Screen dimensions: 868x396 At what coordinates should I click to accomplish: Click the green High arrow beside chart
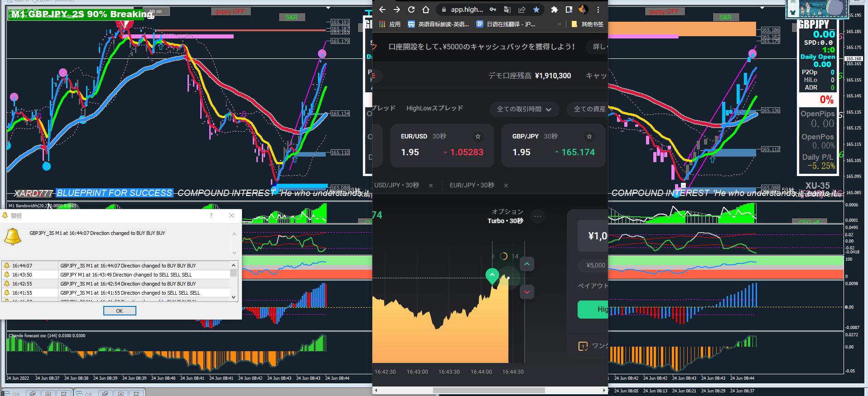point(527,264)
